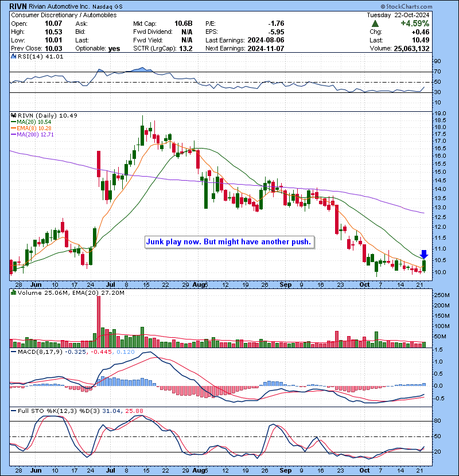Image resolution: width=459 pixels, height=476 pixels.
Task: Select the date Tuesday 22-Oct-2024
Action: click(x=398, y=15)
